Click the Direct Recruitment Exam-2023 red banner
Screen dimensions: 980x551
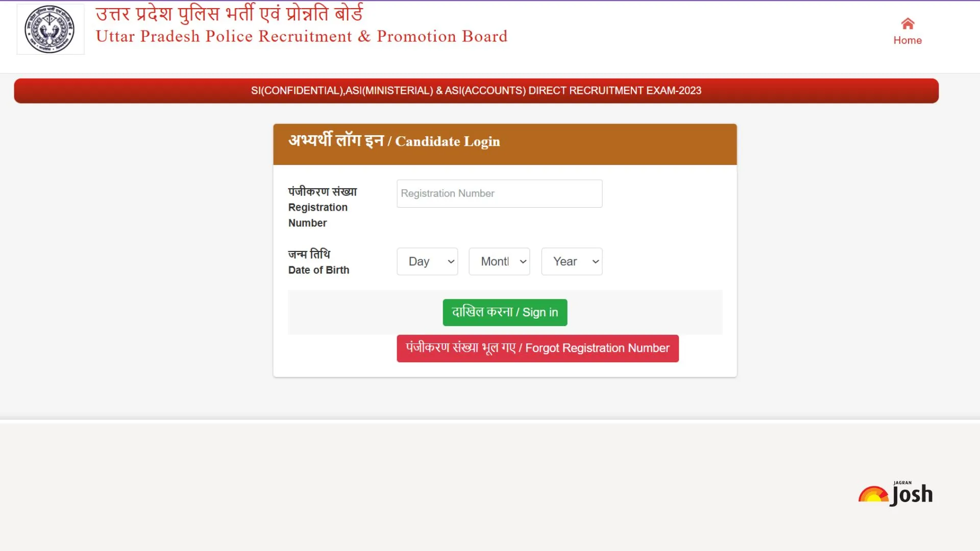tap(476, 91)
